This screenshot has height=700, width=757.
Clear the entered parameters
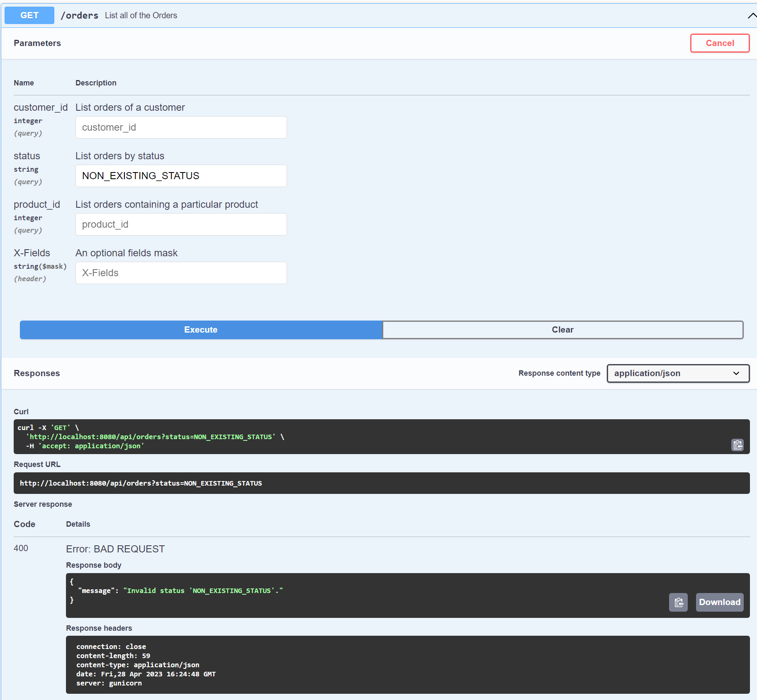562,330
